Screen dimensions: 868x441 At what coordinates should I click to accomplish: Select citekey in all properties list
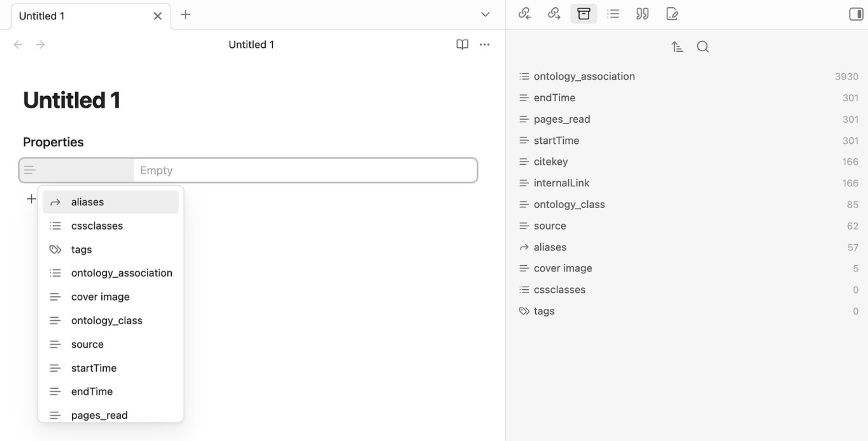pos(551,162)
